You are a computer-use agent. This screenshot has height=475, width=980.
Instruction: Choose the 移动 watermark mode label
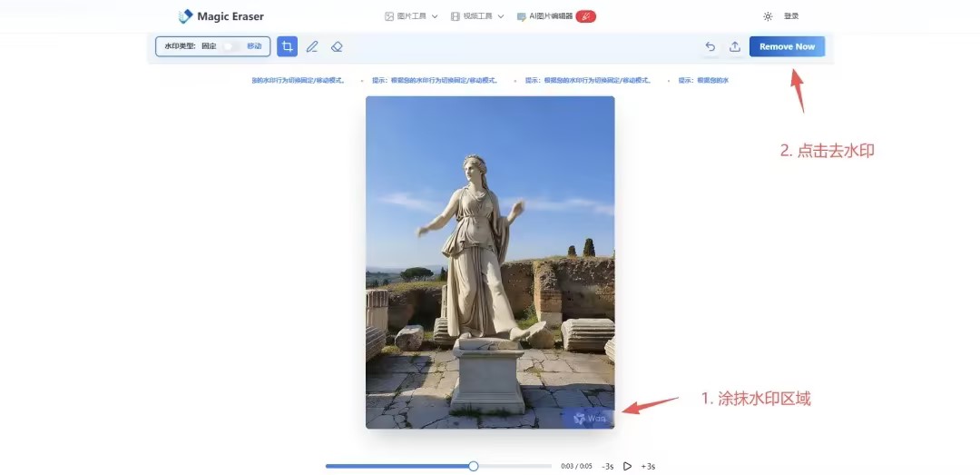point(254,46)
